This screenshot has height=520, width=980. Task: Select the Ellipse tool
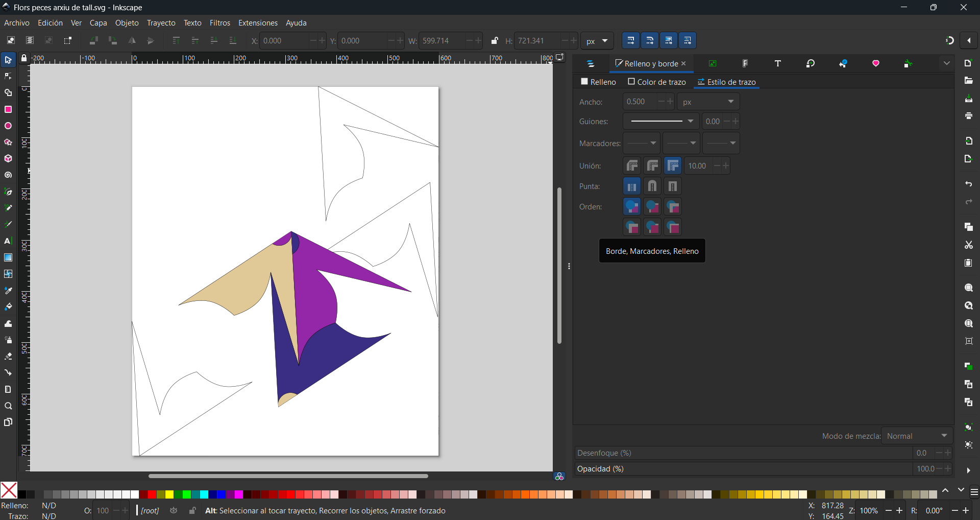point(8,126)
